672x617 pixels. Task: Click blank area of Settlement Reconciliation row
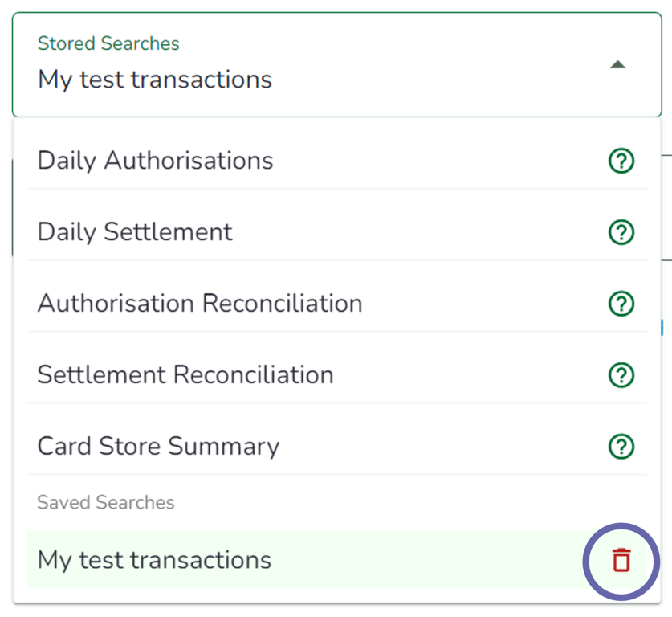click(466, 375)
